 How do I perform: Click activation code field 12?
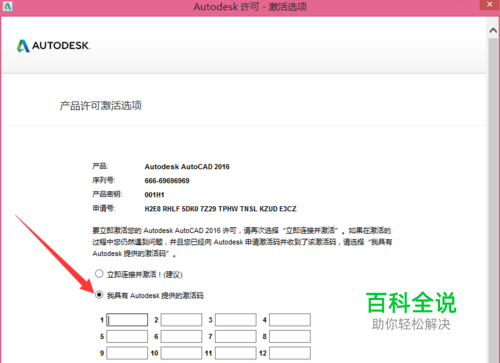point(290,353)
